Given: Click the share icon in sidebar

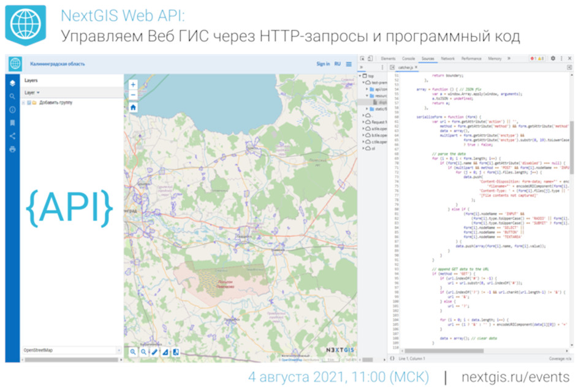Looking at the screenshot, I should tap(12, 136).
